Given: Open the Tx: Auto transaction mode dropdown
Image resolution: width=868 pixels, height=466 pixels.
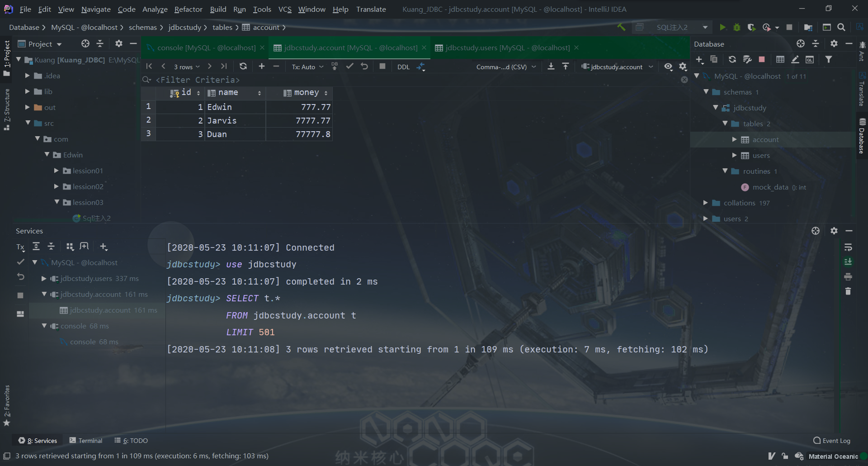Looking at the screenshot, I should 307,67.
